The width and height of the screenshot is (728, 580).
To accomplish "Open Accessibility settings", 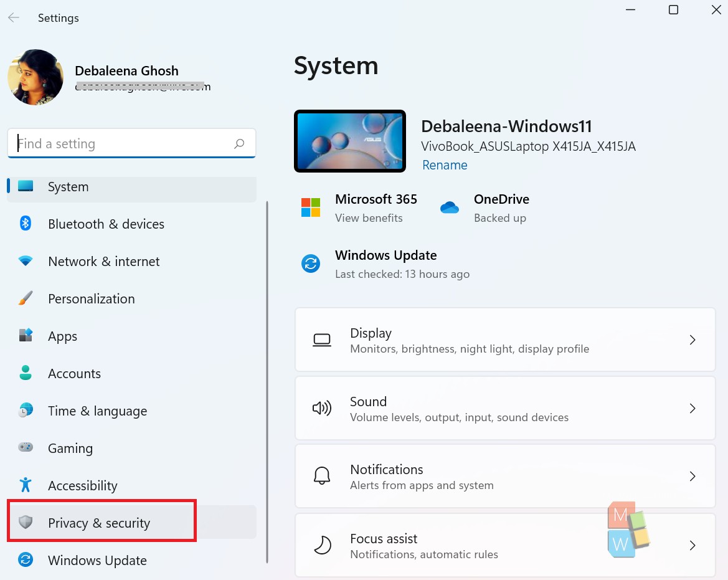I will (x=132, y=485).
